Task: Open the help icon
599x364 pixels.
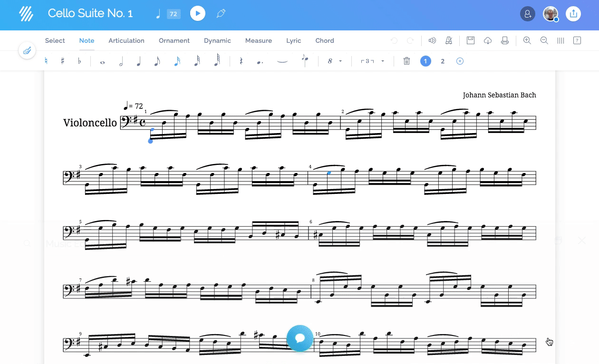Action: click(577, 41)
